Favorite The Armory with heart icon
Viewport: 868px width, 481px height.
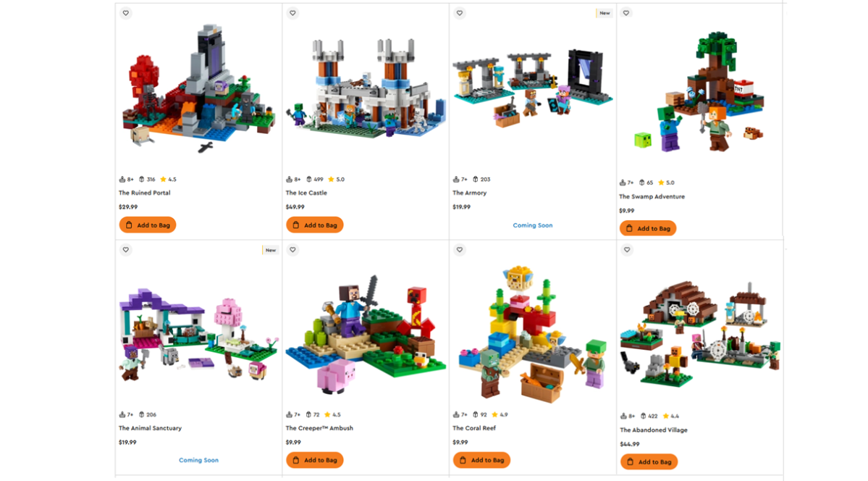click(460, 13)
